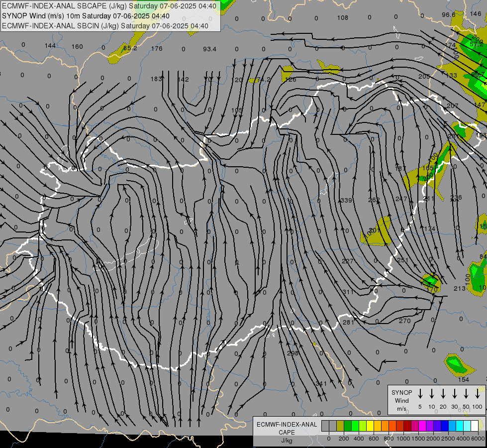
Task: Click the map value 207
Action: (x=452, y=106)
